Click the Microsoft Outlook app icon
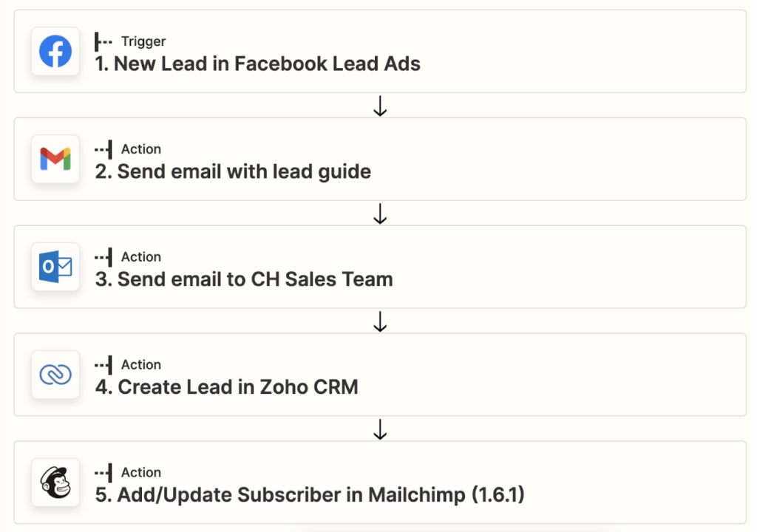This screenshot has width=757, height=532. (55, 267)
